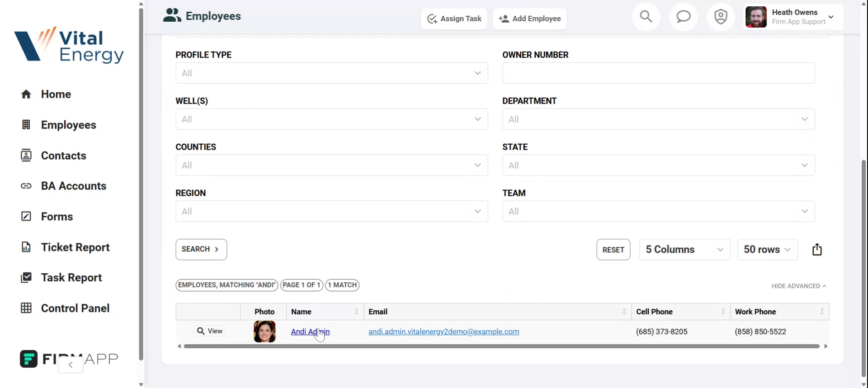Click the Add Employee button

coord(530,19)
